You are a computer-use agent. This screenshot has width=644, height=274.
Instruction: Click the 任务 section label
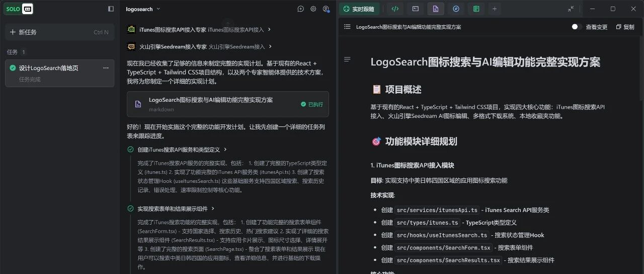(12, 52)
